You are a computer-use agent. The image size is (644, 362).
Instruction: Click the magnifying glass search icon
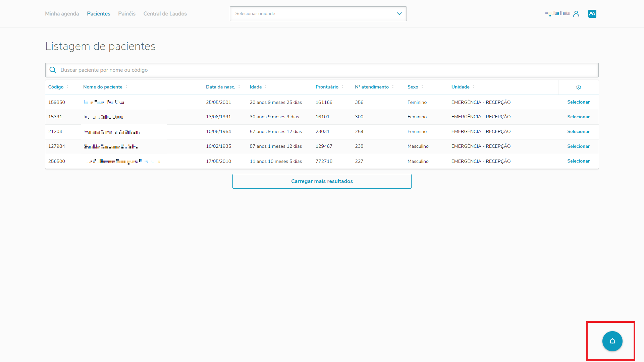(x=53, y=70)
